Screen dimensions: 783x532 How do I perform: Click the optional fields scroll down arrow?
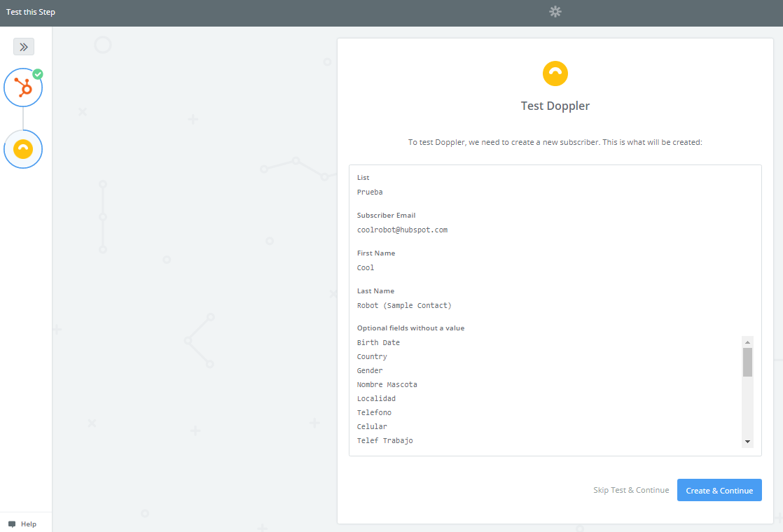(747, 442)
